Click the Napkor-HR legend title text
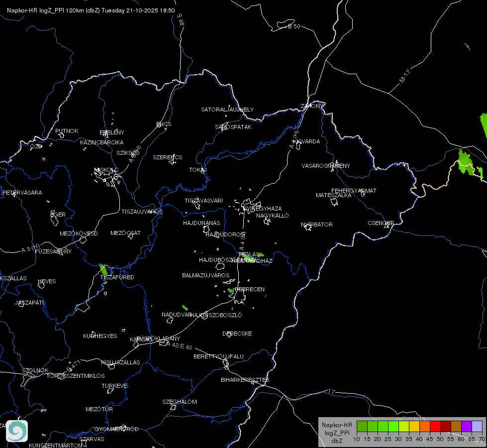Viewport: 487px width, 448px height. coord(337,425)
